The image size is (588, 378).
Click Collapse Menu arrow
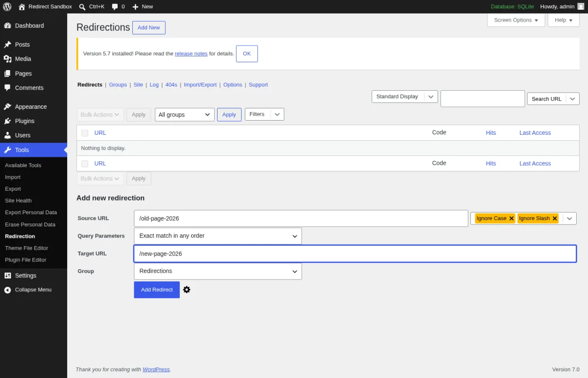coord(7,290)
